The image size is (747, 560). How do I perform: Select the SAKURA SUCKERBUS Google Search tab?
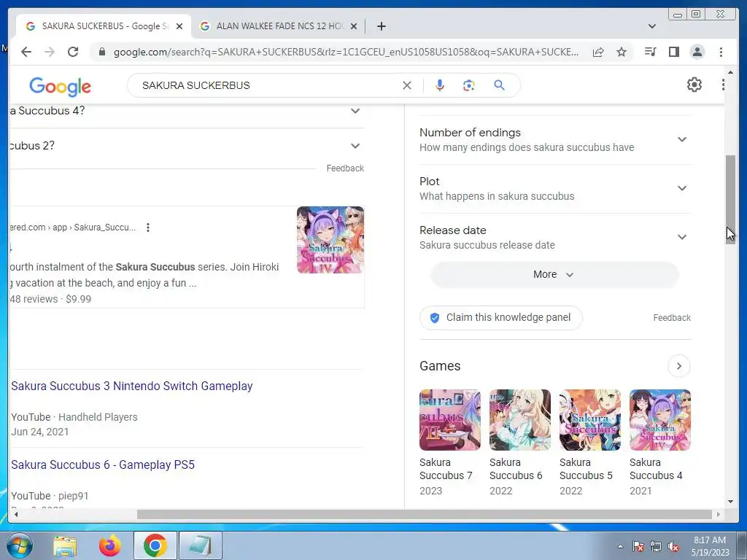pos(104,26)
